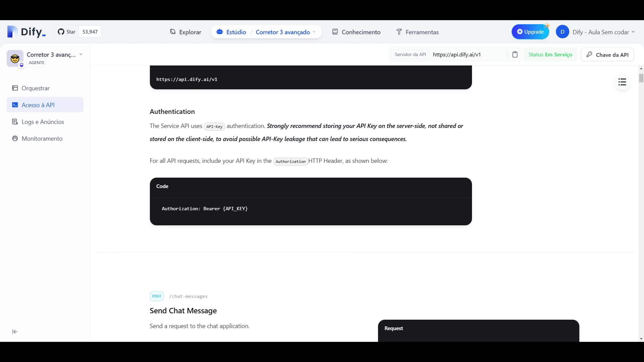The width and height of the screenshot is (644, 362).
Task: Collapse the left sidebar
Action: tap(15, 331)
